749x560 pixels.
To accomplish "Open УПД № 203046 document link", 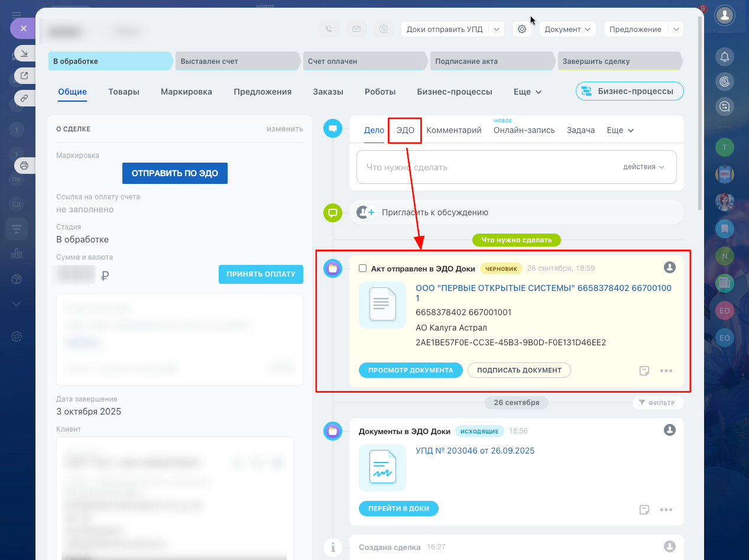I will (475, 451).
